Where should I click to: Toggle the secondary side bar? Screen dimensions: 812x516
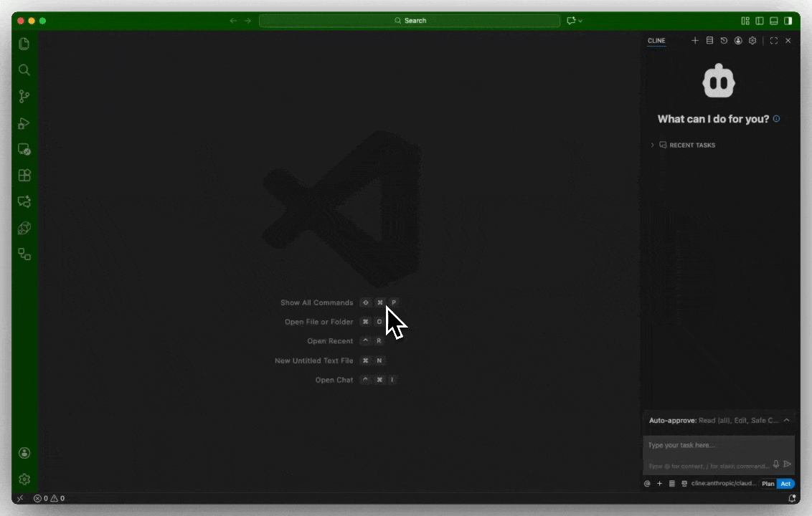click(x=788, y=21)
